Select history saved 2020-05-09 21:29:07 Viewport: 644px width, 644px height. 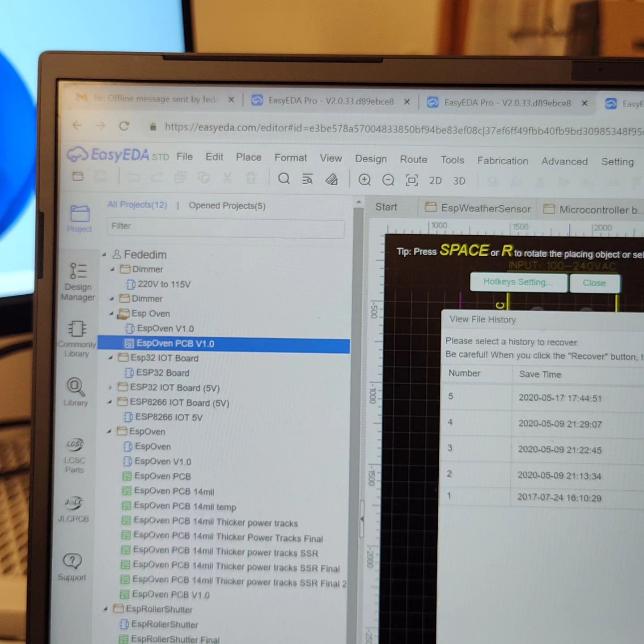click(x=542, y=423)
